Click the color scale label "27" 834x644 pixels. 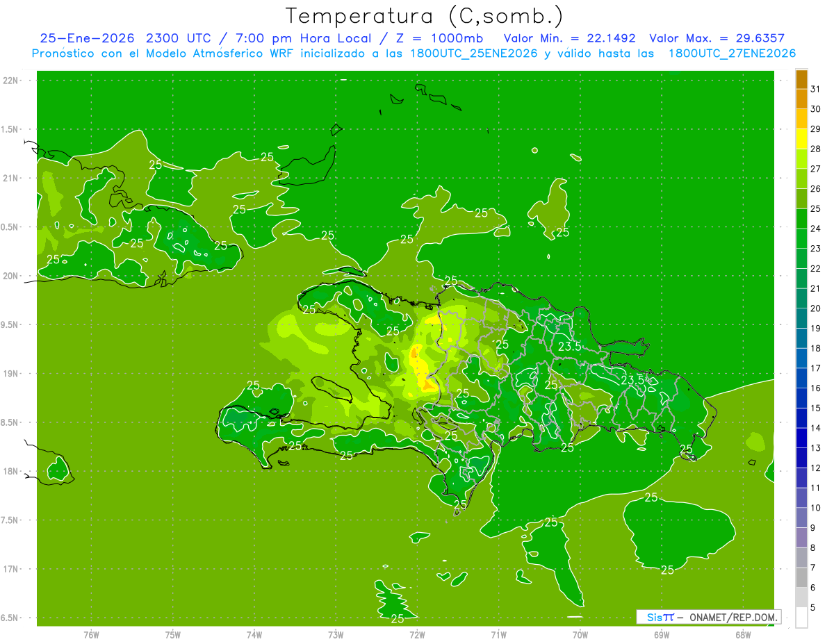pyautogui.click(x=815, y=169)
